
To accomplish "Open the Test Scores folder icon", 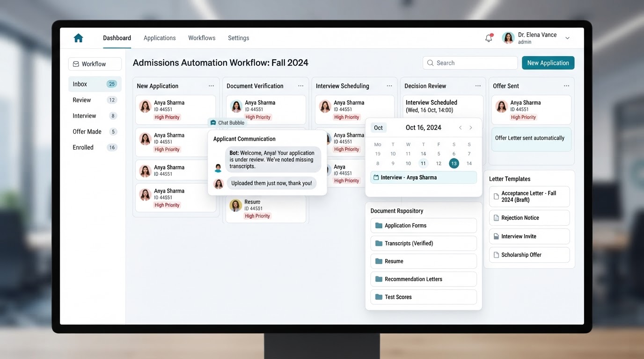I will 379,297.
